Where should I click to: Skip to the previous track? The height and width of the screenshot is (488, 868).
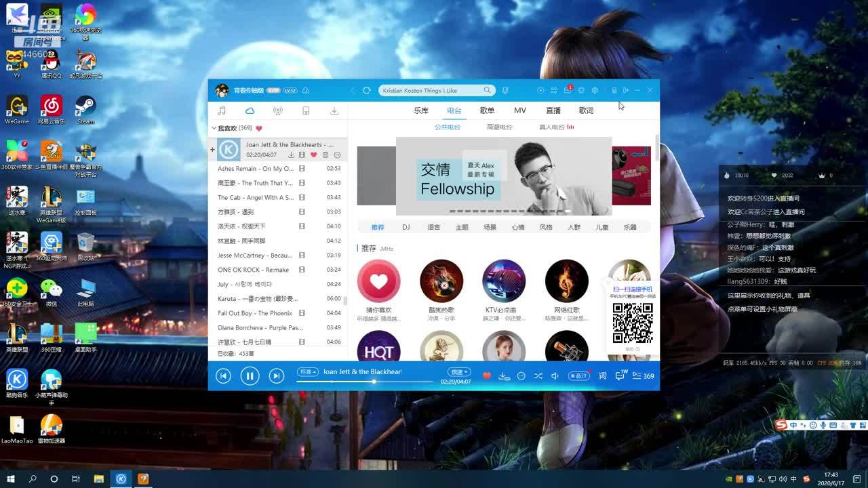[x=223, y=375]
